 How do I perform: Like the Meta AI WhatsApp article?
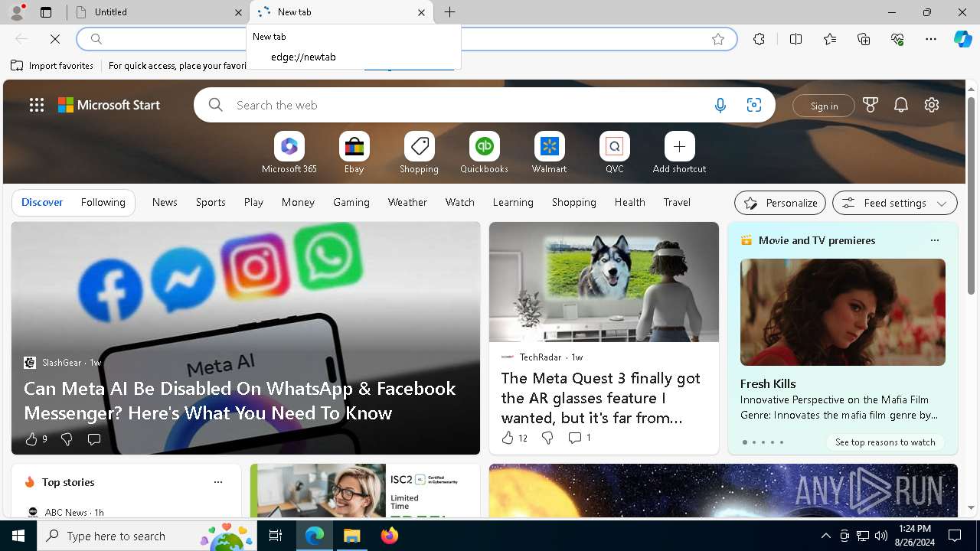[x=36, y=439]
